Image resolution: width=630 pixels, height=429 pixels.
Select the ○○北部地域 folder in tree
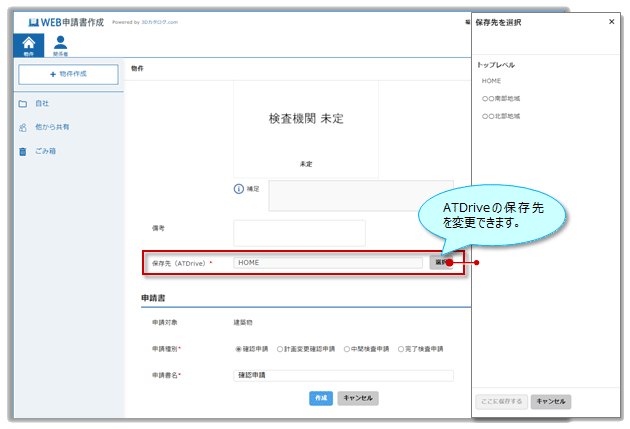[501, 117]
